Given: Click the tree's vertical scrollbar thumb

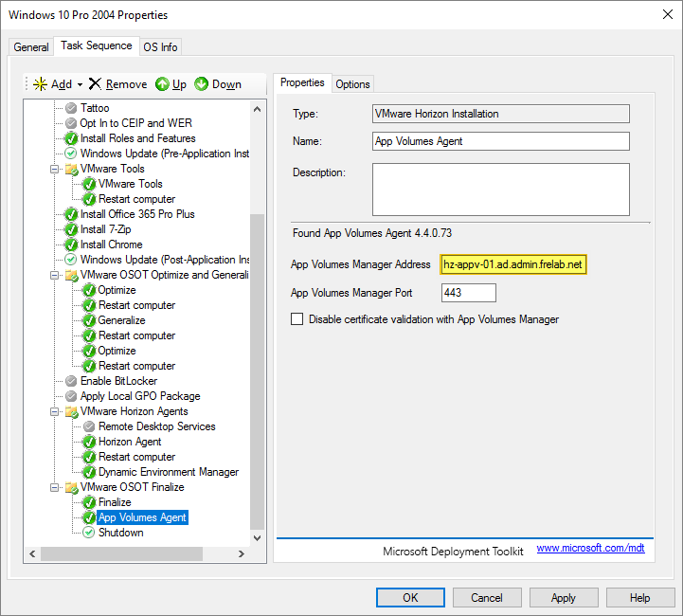Looking at the screenshot, I should pos(258,370).
